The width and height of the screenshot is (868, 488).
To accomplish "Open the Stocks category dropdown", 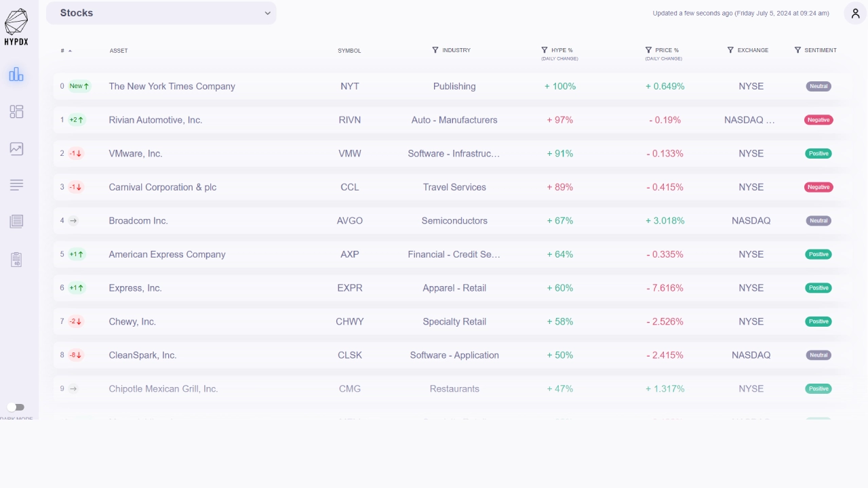I will pos(161,13).
